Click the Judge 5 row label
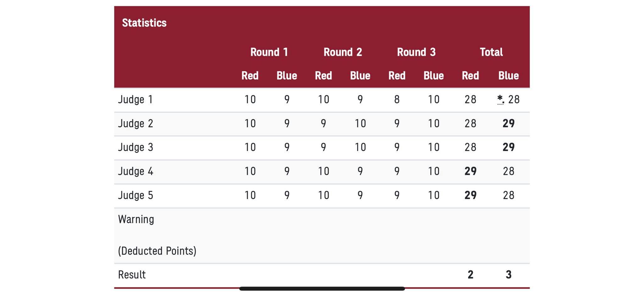 click(135, 195)
